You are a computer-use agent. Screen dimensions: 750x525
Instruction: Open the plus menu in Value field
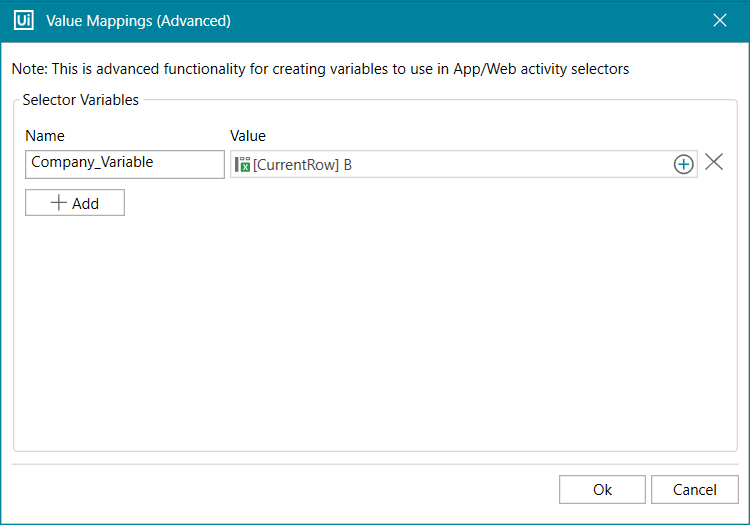click(x=683, y=165)
